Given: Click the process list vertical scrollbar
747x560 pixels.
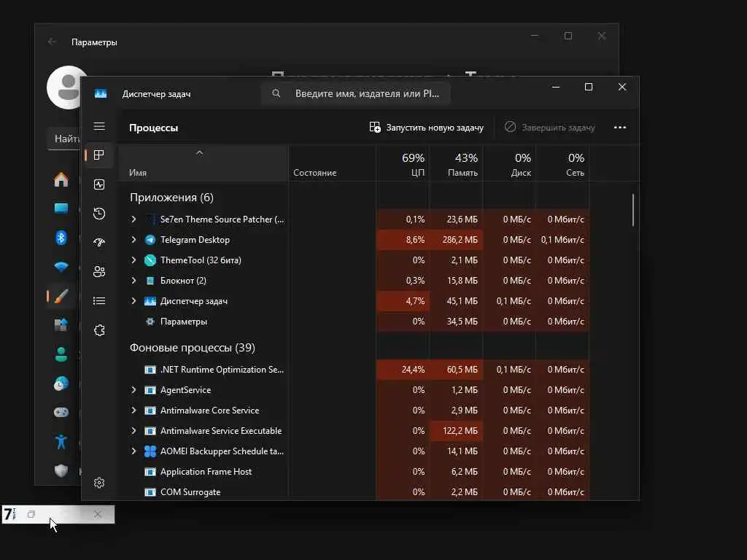Looking at the screenshot, I should 633,209.
